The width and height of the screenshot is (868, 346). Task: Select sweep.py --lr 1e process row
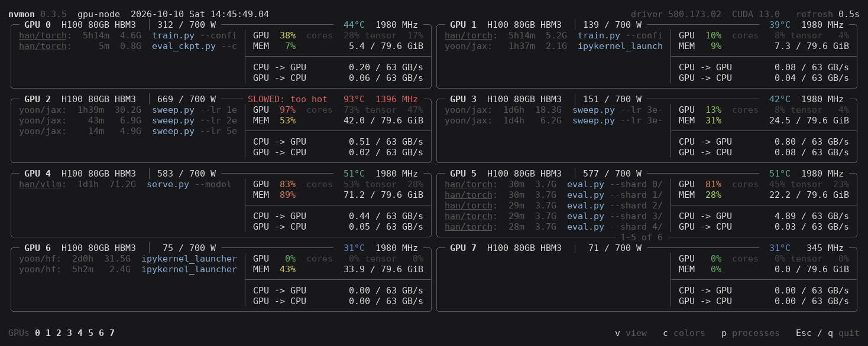(128, 110)
